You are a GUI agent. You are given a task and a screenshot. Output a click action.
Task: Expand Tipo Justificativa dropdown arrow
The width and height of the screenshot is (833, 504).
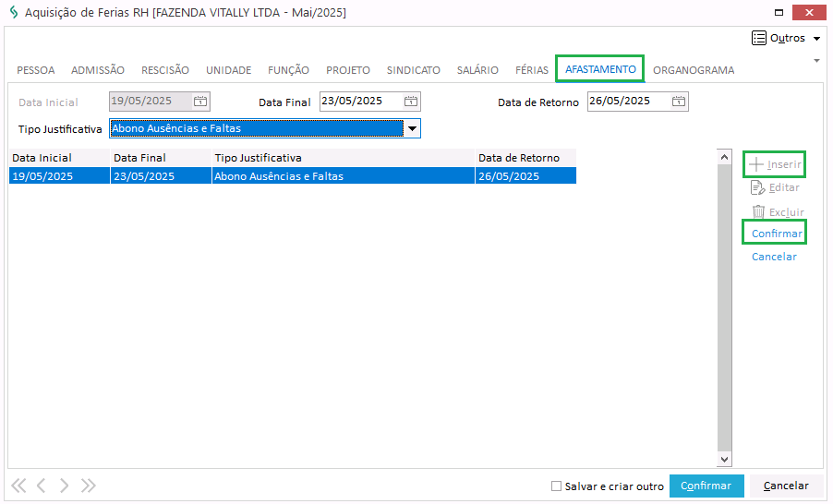(412, 128)
